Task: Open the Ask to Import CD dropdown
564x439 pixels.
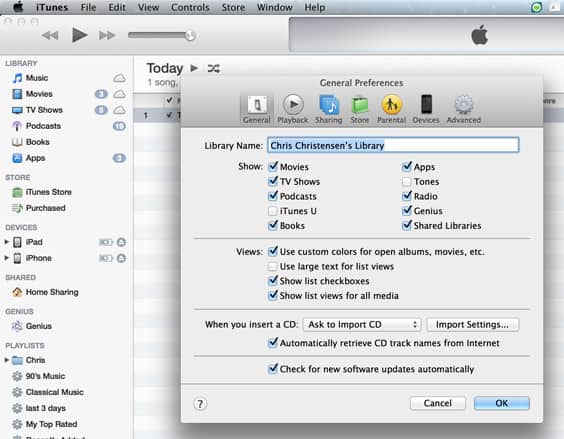Action: 362,325
